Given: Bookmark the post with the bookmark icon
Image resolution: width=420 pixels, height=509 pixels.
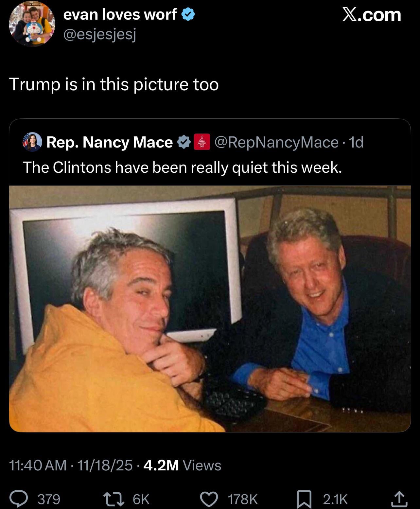Looking at the screenshot, I should [304, 499].
